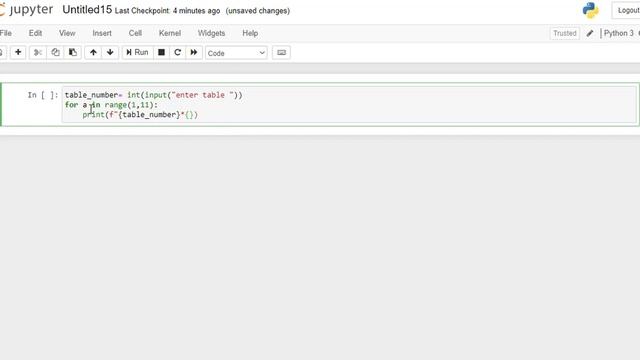Move the selected cell up
640x360 pixels.
tap(93, 52)
